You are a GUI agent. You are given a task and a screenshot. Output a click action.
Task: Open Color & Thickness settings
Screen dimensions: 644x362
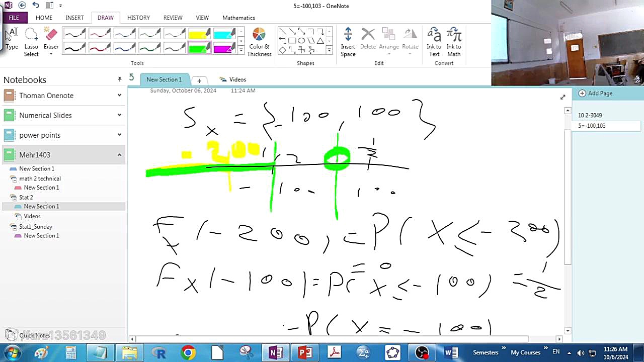(x=259, y=42)
